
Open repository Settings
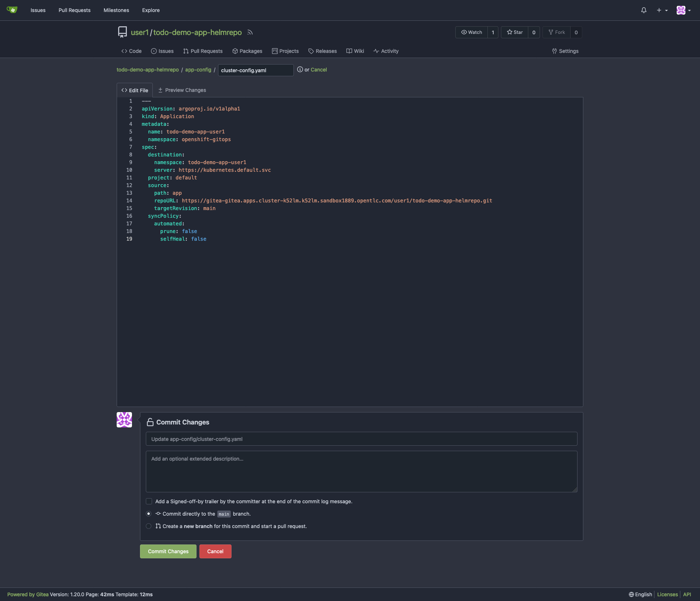565,51
